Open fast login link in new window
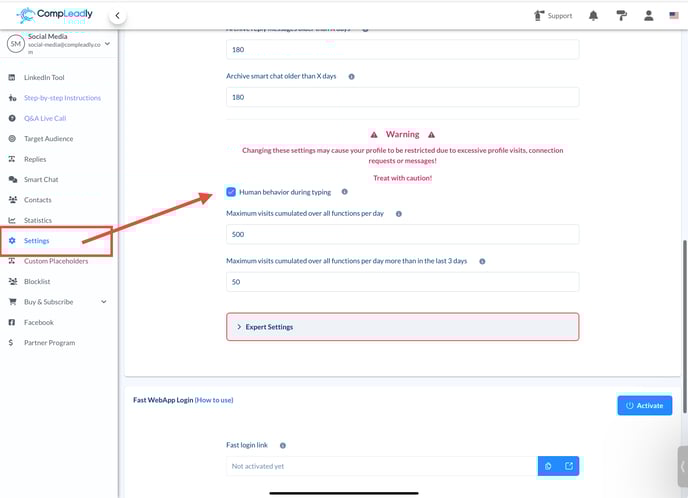The image size is (688, 498). pos(569,466)
